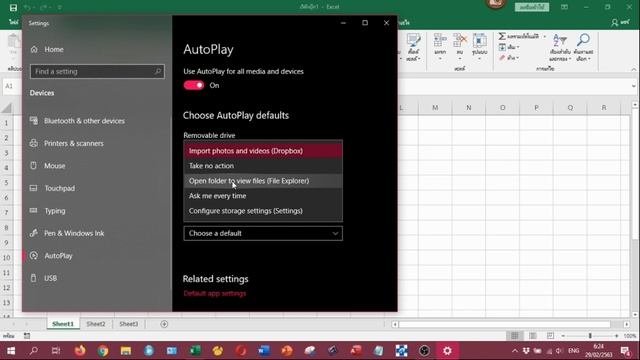This screenshot has width=640, height=360.
Task: Open Word from taskbar
Action: (x=264, y=351)
